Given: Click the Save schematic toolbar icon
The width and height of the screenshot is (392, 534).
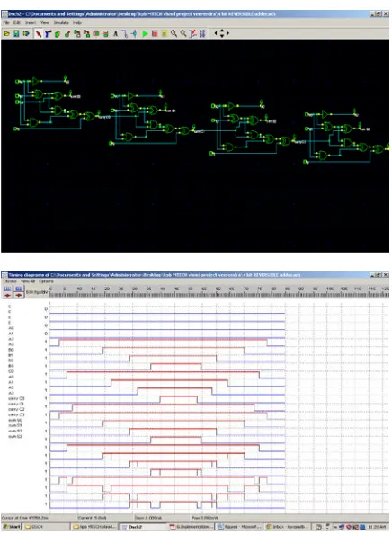Looking at the screenshot, I should tap(16, 33).
